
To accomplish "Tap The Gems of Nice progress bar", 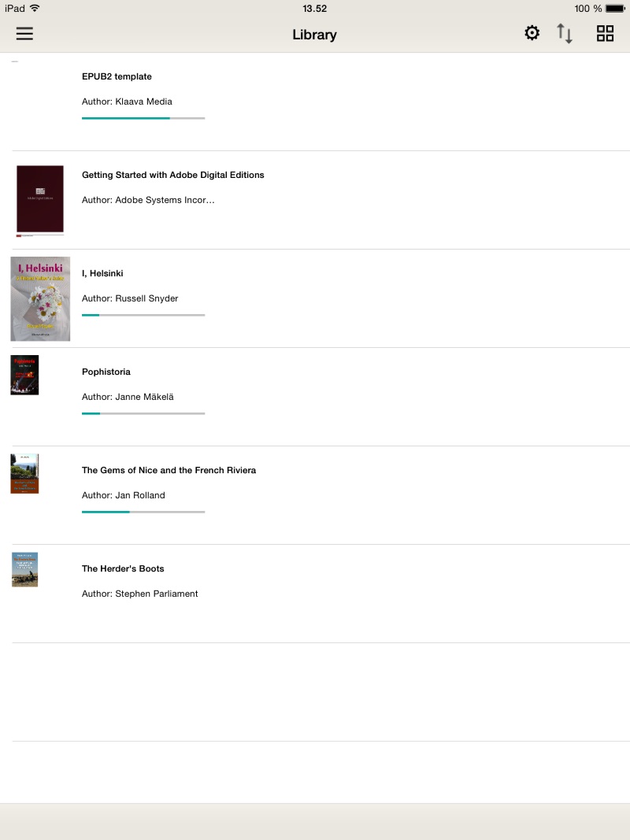I will tap(143, 512).
